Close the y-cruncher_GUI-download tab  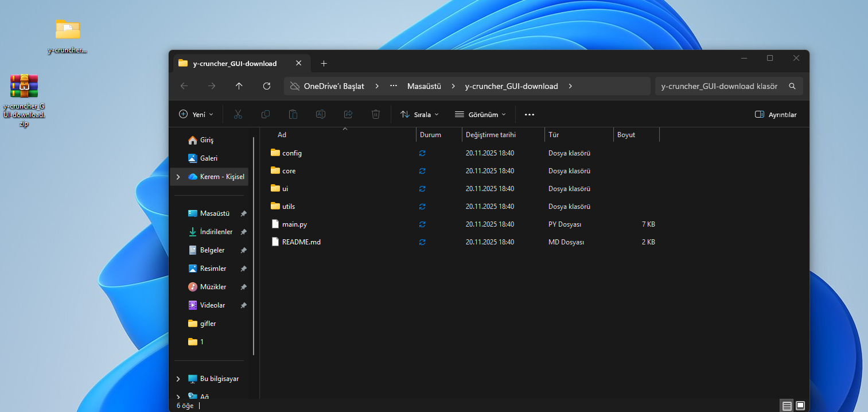click(298, 63)
